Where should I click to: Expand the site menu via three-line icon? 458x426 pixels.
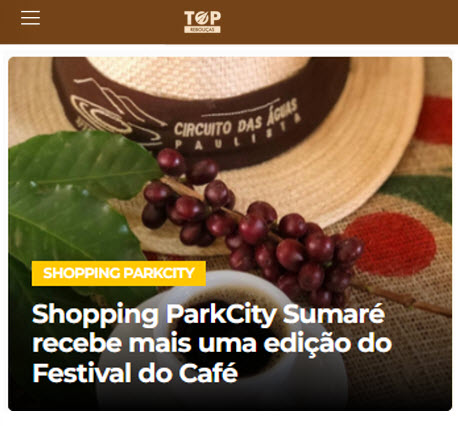(x=30, y=18)
